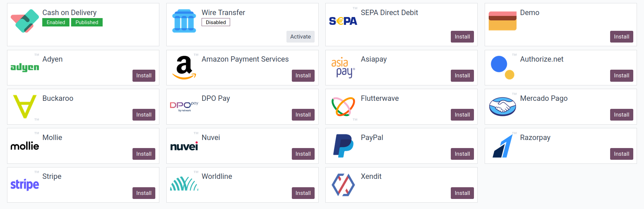Open the Demo payment provider card
This screenshot has width=644, height=209.
click(x=530, y=13)
